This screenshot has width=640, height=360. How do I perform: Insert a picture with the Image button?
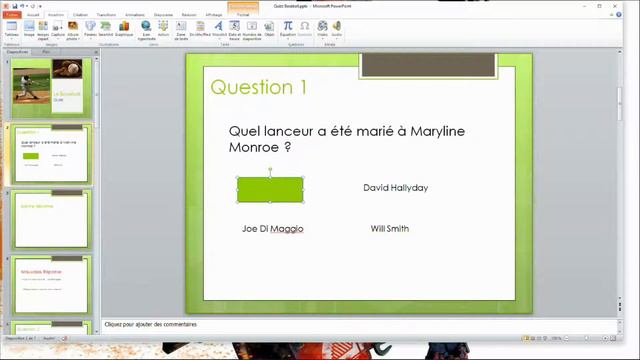(29, 28)
